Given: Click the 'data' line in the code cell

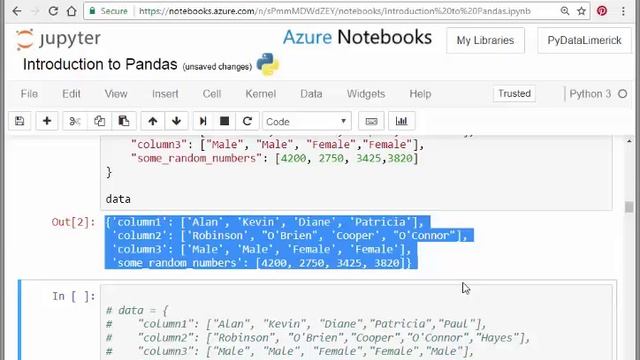Looking at the screenshot, I should 118,199.
